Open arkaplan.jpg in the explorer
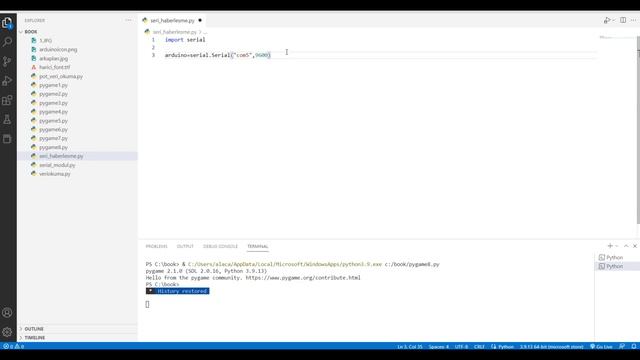This screenshot has width=640, height=360. tap(53, 58)
